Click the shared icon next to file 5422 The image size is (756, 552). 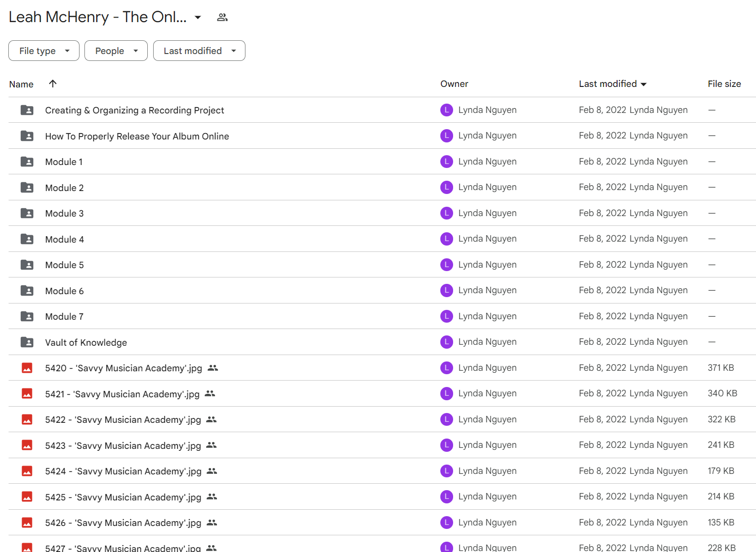[x=212, y=419]
